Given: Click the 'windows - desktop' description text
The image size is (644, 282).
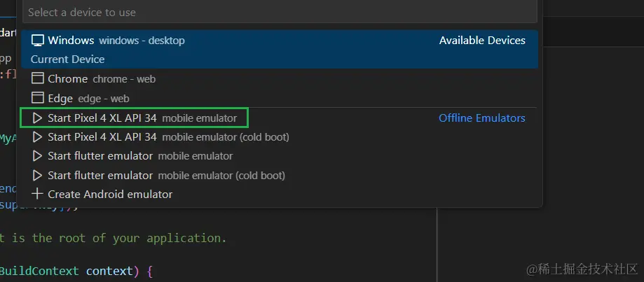Looking at the screenshot, I should 142,41.
